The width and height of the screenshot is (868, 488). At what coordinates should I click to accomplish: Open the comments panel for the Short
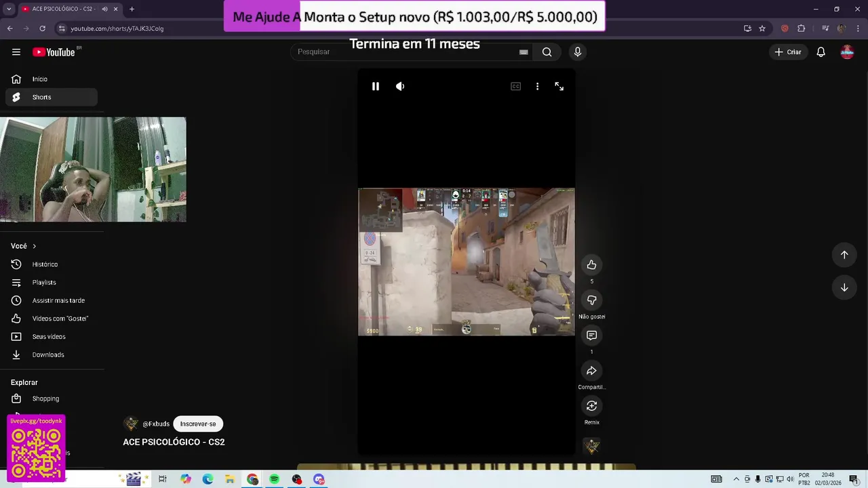591,335
